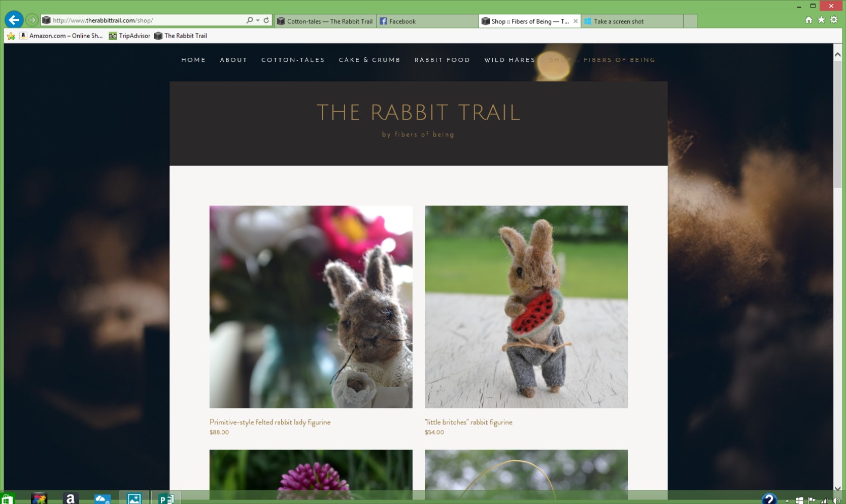
Task: Open the browser Tools gear icon
Action: [x=834, y=20]
